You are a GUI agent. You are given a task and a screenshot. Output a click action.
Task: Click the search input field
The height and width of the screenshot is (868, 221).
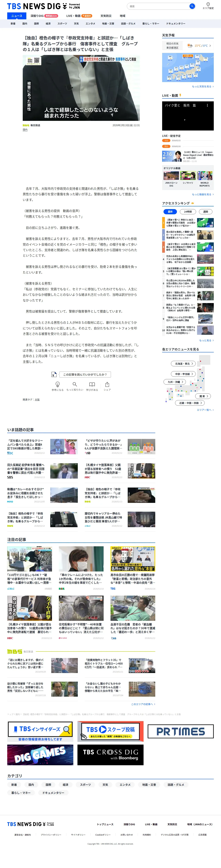[158, 6]
